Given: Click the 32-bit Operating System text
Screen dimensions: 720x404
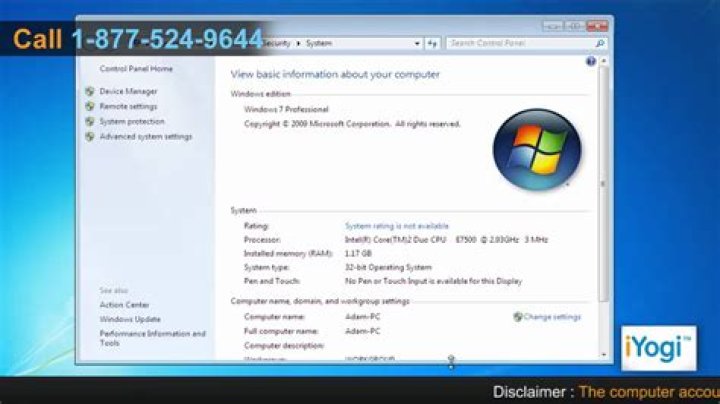Looking at the screenshot, I should pyautogui.click(x=388, y=267).
